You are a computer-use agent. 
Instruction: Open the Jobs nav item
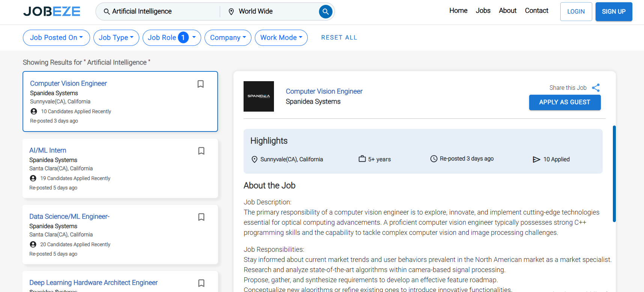click(483, 11)
